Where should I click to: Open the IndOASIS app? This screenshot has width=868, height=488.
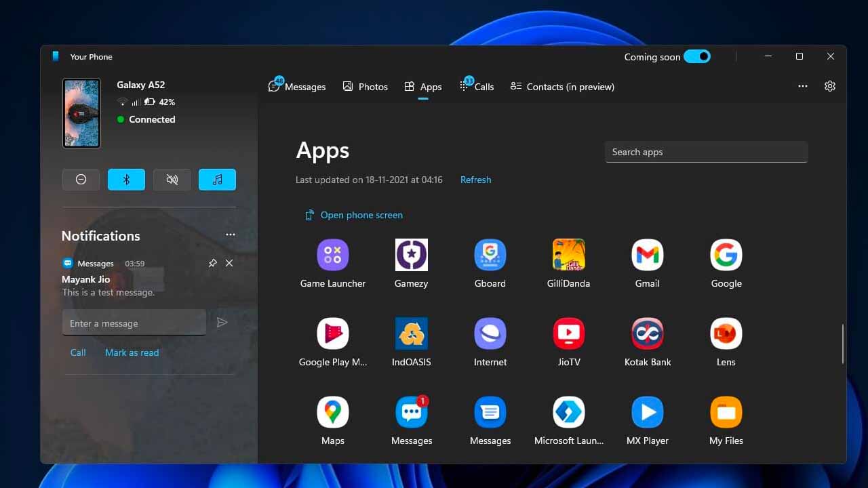[x=412, y=334]
